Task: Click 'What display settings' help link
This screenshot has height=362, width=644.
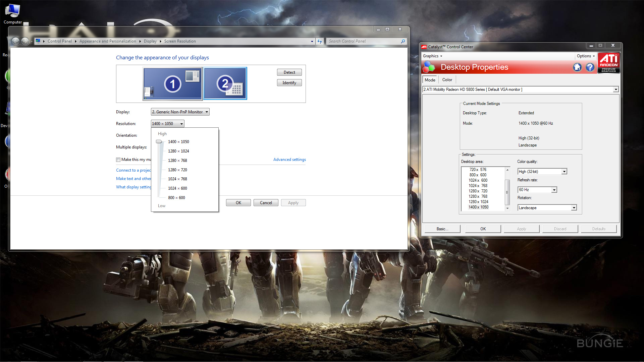Action: (x=133, y=187)
